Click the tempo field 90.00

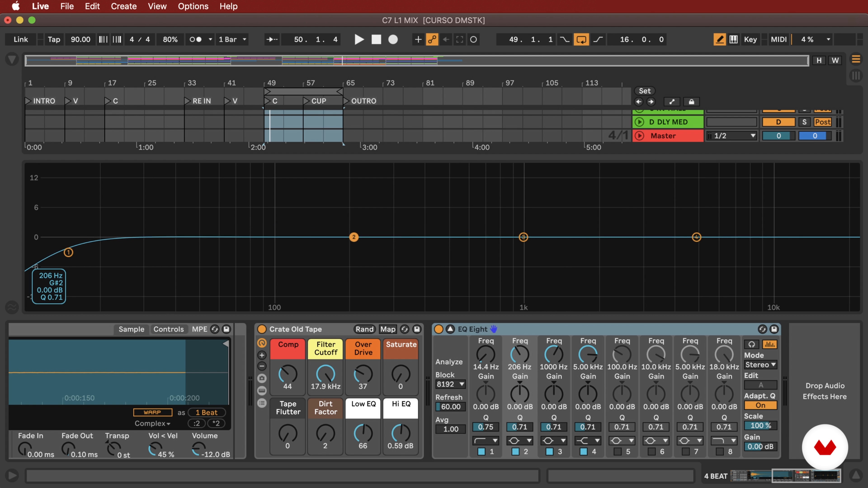(x=80, y=39)
